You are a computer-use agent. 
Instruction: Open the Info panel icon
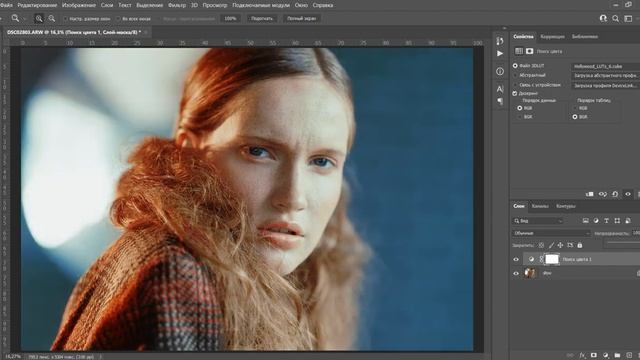coord(500,71)
